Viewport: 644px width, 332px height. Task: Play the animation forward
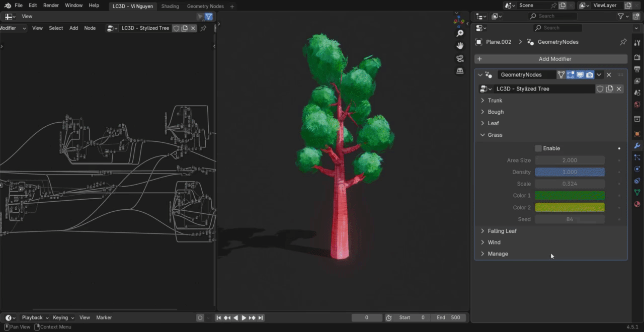(244, 317)
